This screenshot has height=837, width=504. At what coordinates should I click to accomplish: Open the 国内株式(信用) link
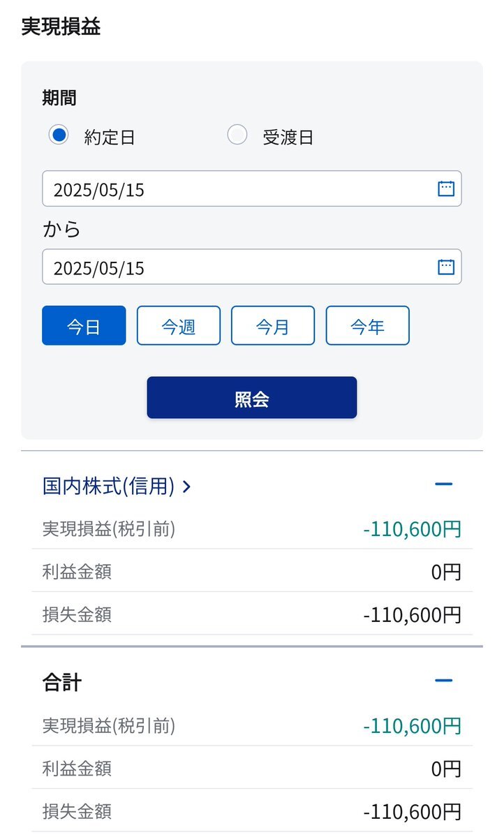109,487
